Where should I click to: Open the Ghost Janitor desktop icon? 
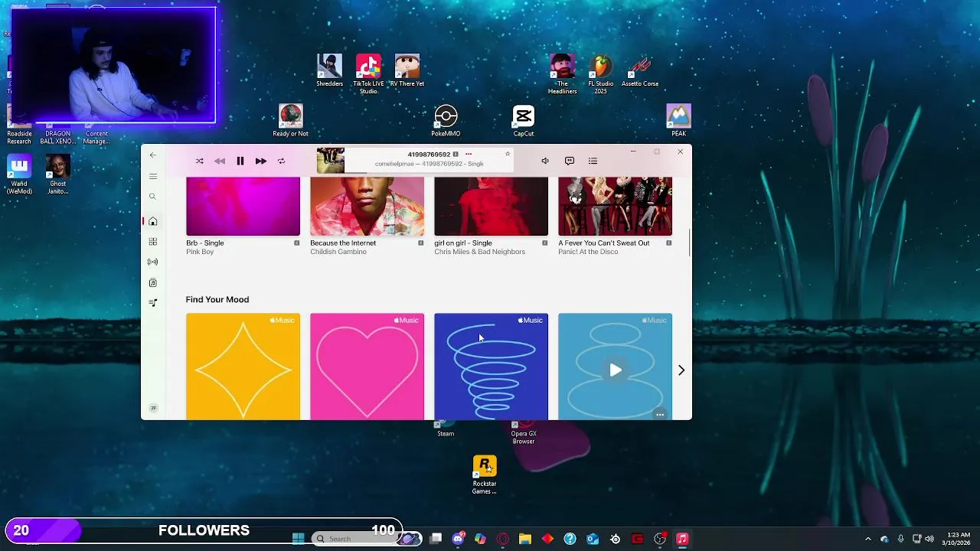(x=58, y=174)
